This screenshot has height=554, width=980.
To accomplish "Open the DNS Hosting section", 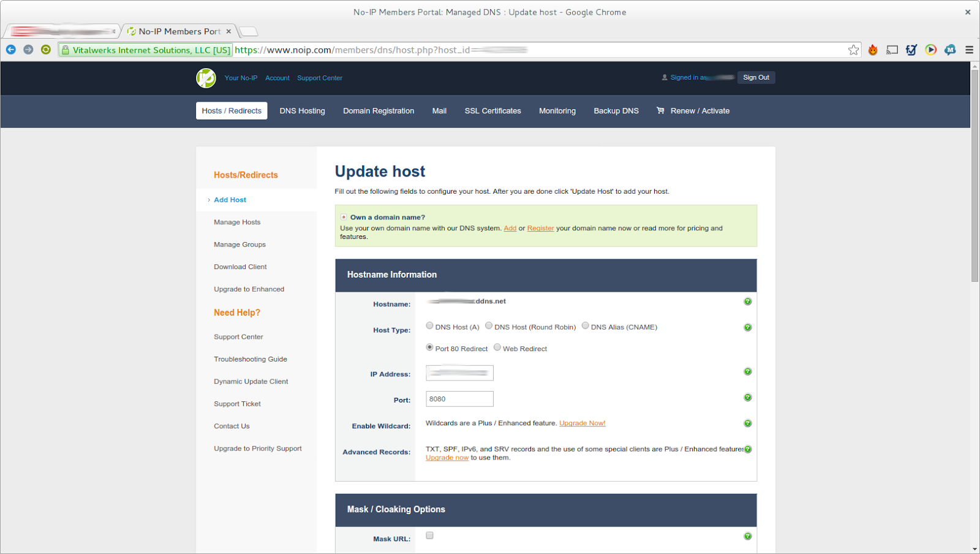I will [303, 111].
